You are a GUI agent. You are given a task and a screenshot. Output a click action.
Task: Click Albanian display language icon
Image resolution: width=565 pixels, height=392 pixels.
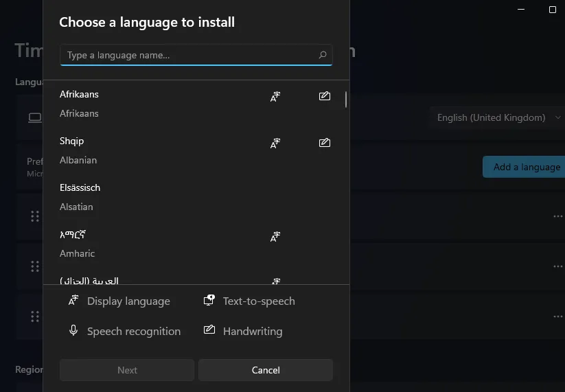(275, 143)
